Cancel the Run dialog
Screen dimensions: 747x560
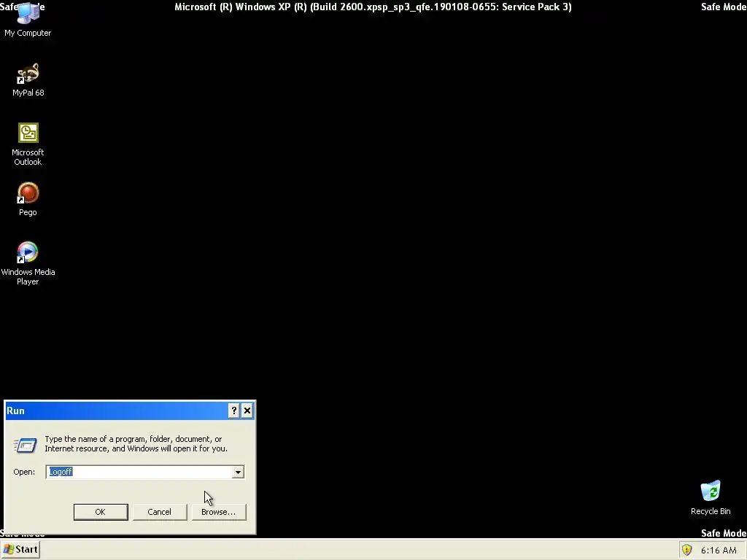(160, 512)
